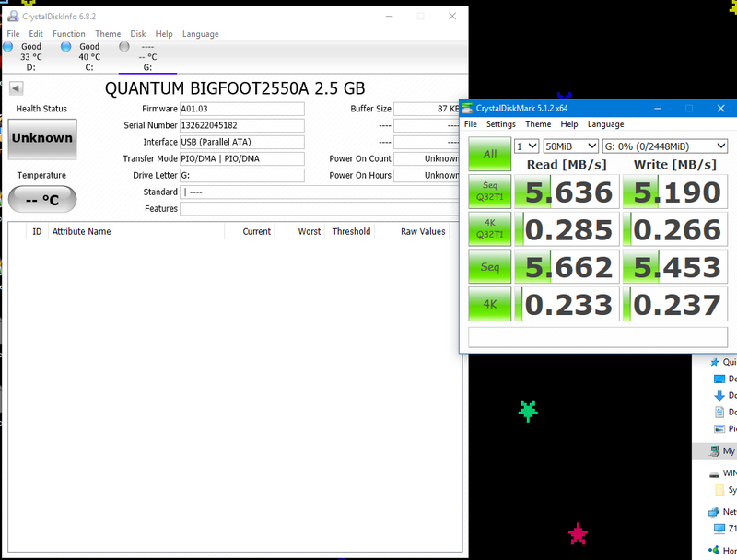Open Function menu in CrystalDiskInfo

click(x=68, y=34)
